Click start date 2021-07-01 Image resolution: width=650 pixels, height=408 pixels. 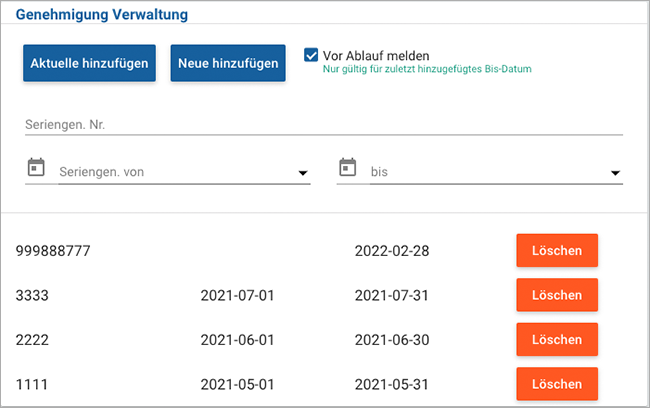click(238, 296)
